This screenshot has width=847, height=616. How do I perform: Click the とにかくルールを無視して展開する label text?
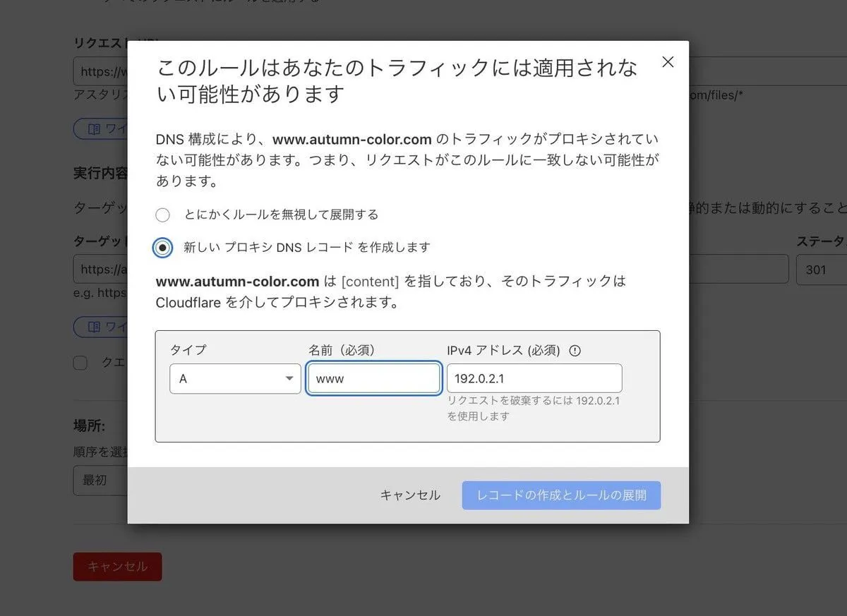click(281, 215)
